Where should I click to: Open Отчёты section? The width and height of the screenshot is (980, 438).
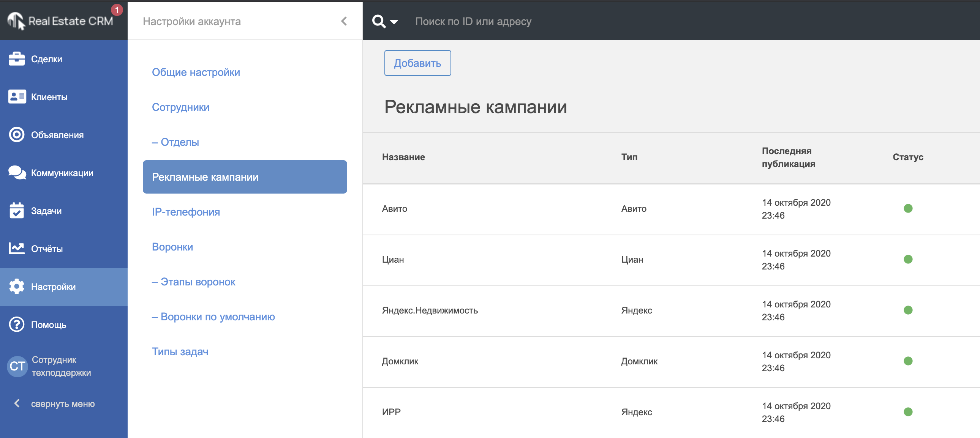tap(47, 249)
